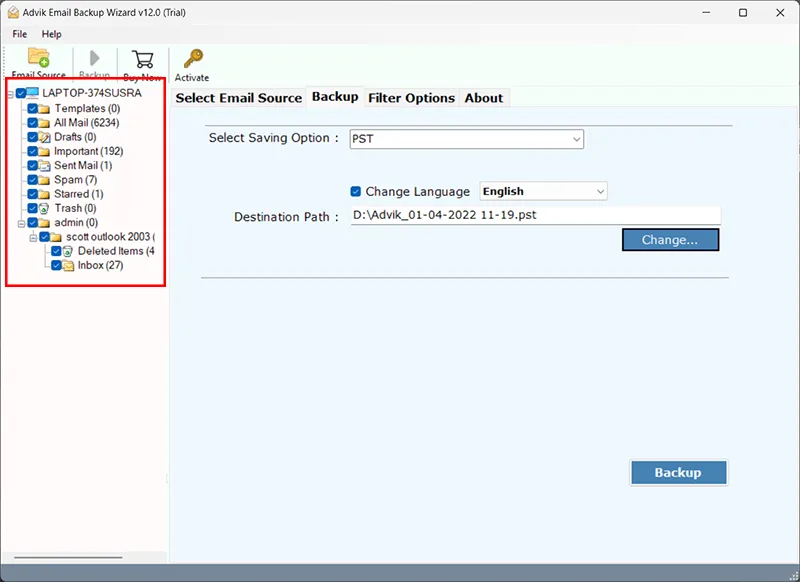
Task: Select the All Mail (6234) label
Action: coord(87,123)
